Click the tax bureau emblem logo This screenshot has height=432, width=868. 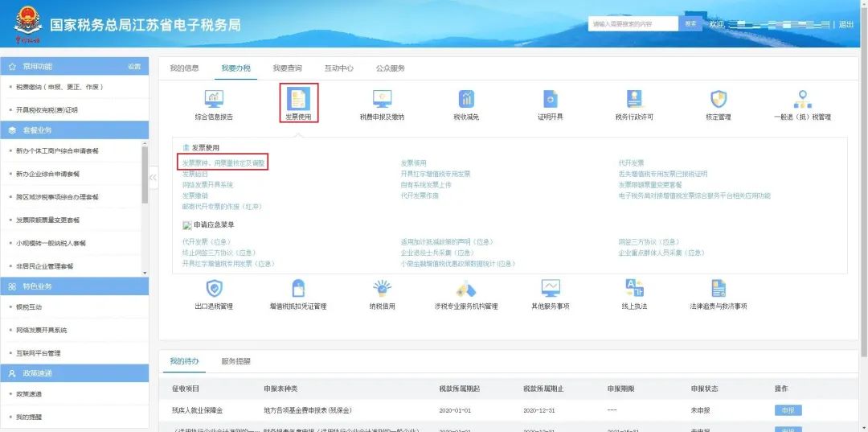point(27,23)
